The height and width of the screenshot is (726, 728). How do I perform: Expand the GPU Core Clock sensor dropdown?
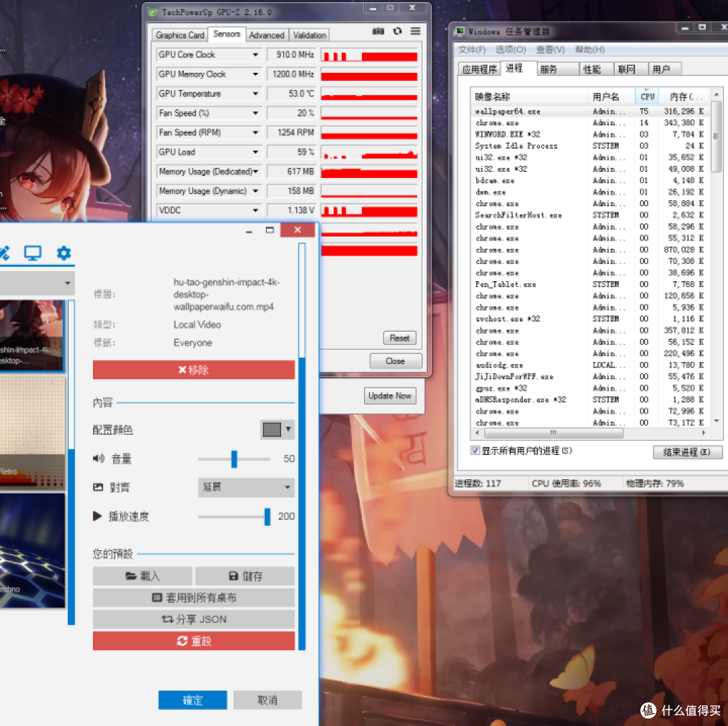pos(255,55)
